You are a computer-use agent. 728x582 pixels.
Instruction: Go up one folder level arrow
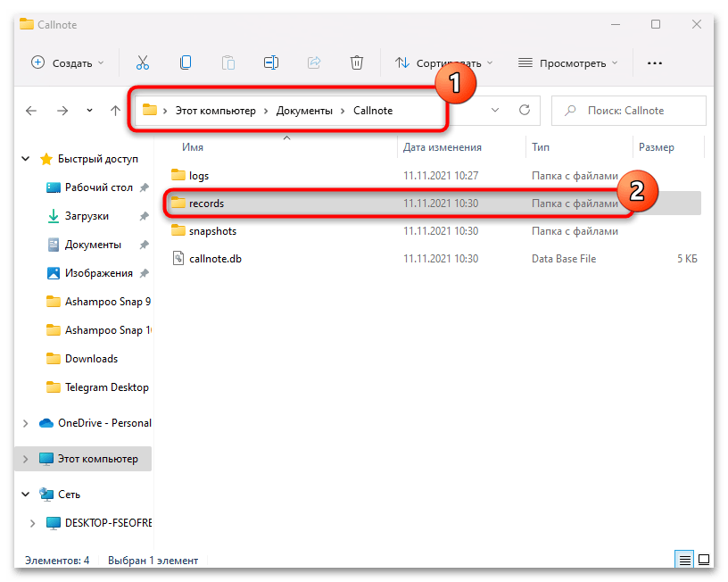pos(115,111)
